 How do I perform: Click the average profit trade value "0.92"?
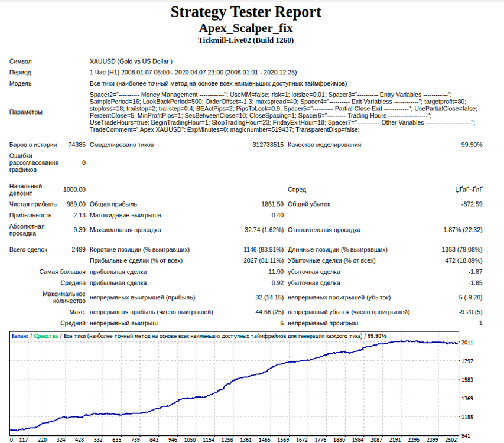point(277,284)
